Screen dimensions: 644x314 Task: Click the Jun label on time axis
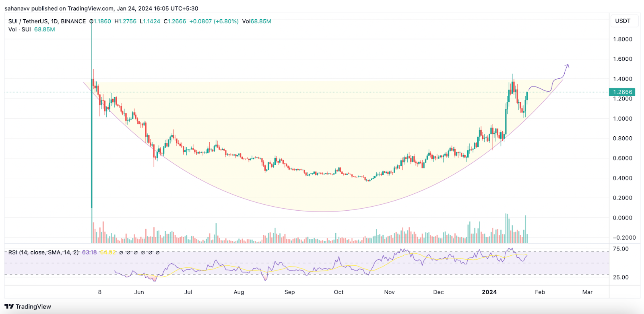click(x=139, y=292)
